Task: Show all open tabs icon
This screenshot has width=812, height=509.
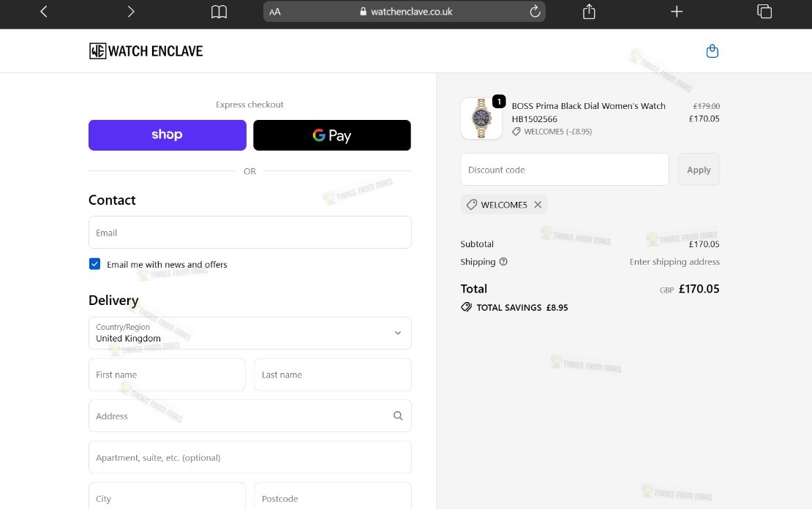Action: [x=764, y=12]
